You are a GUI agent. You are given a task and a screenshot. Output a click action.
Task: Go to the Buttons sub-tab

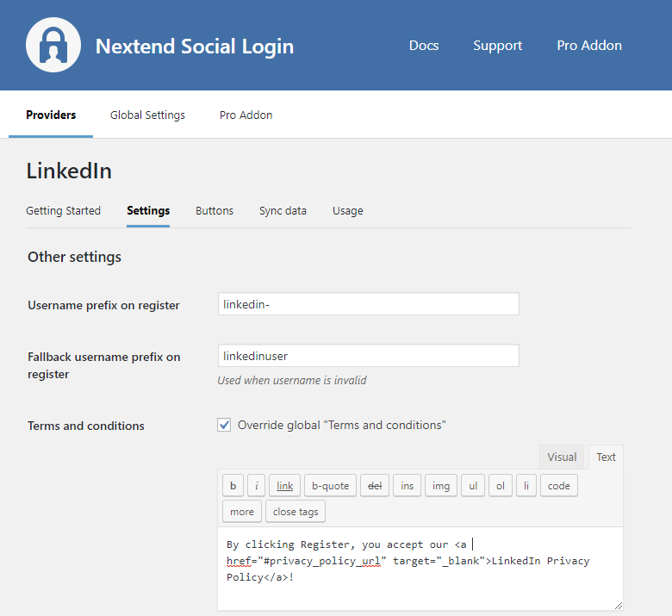point(215,210)
